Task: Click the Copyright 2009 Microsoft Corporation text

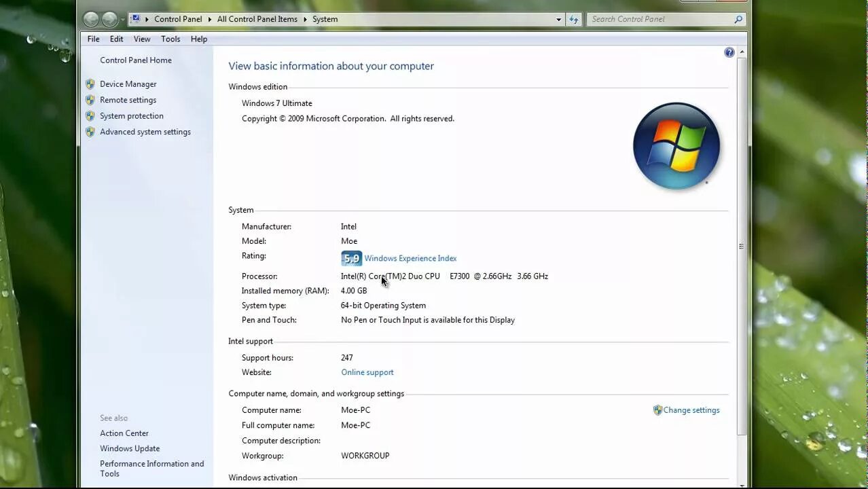Action: pyautogui.click(x=348, y=118)
